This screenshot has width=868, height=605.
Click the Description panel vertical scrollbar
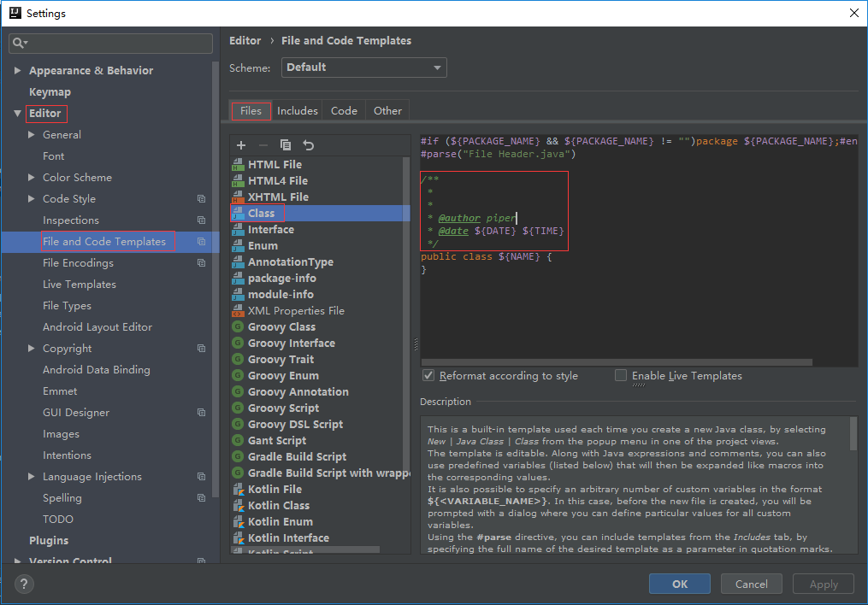(853, 433)
